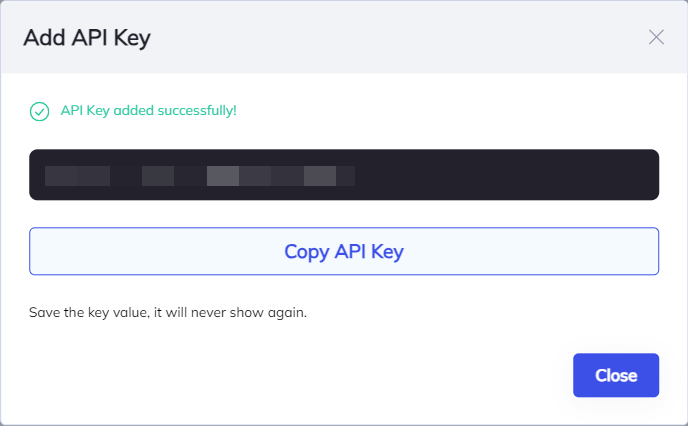Screen dimensions: 688x426
Task: Click the circled check success indicator
Action: (39, 111)
